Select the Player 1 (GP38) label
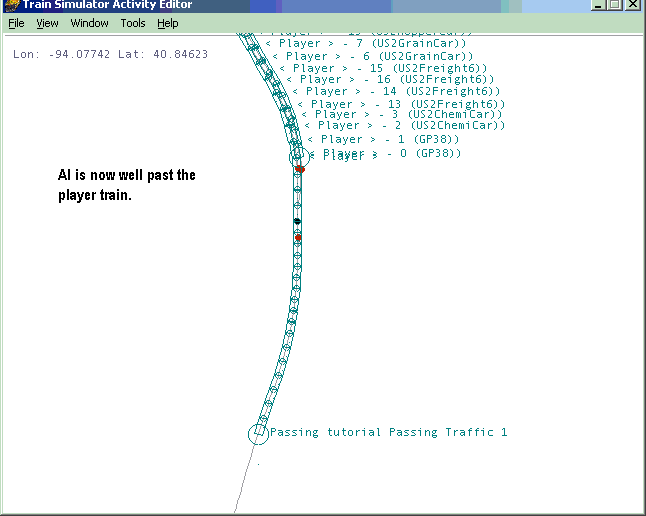 tap(383, 139)
